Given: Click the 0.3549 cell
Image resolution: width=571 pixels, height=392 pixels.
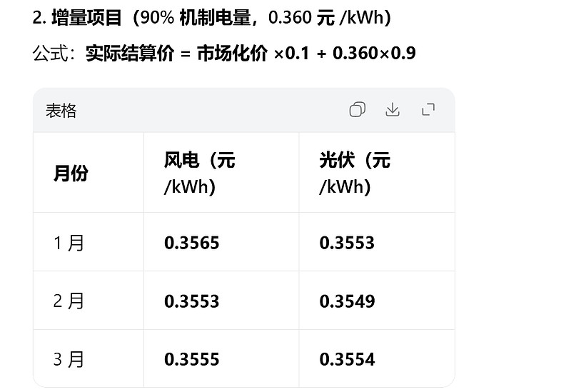Looking at the screenshot, I should [x=347, y=301].
